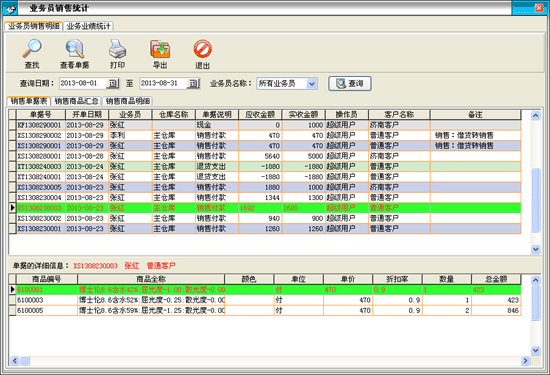Click the 数量 column header
This screenshot has width=550, height=375.
tap(447, 279)
